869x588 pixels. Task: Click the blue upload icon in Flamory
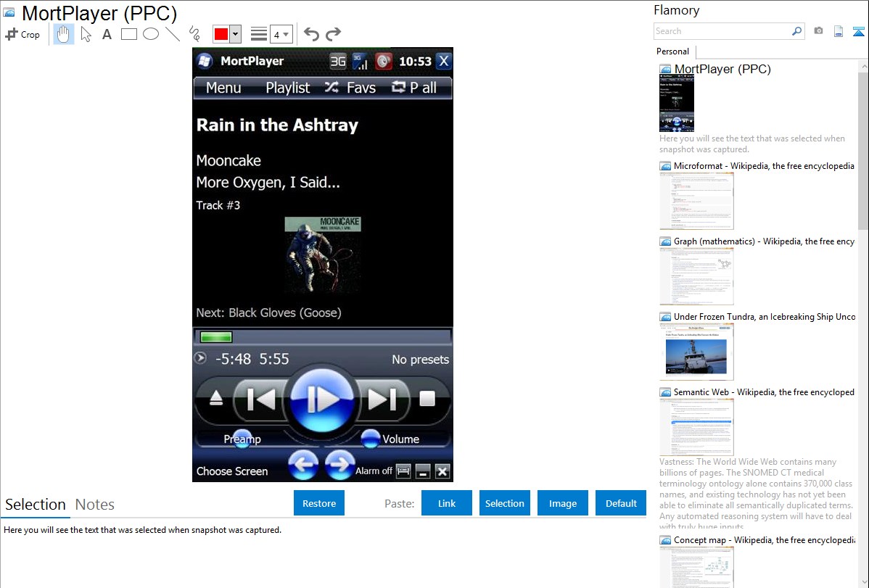pyautogui.click(x=858, y=32)
